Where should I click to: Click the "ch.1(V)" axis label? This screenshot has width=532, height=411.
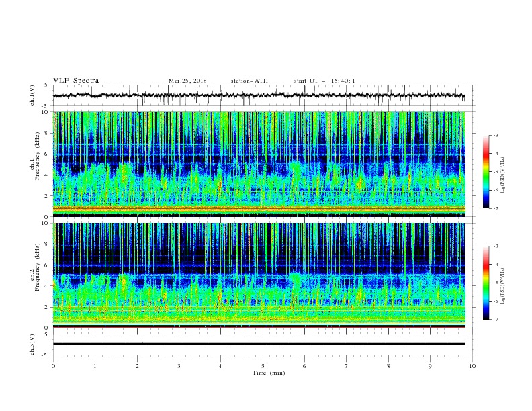pos(32,95)
